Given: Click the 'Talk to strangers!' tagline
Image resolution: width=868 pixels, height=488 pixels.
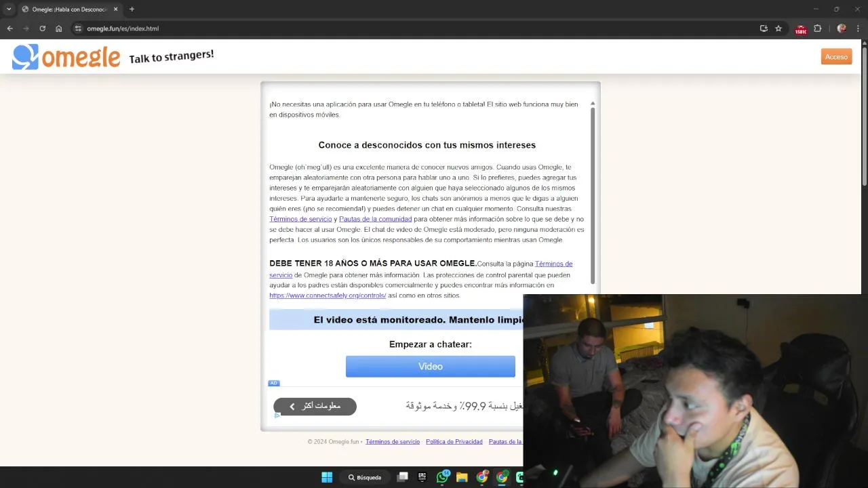Looking at the screenshot, I should coord(172,56).
